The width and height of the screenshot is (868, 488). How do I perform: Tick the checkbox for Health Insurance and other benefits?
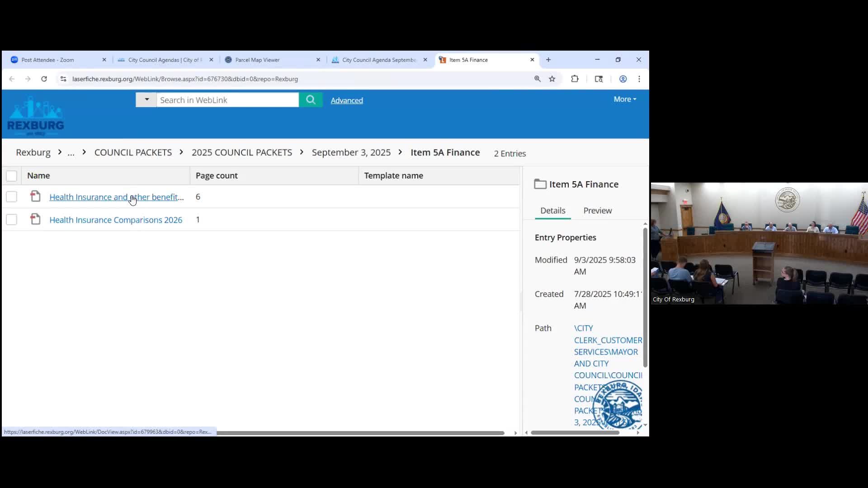tap(12, 197)
